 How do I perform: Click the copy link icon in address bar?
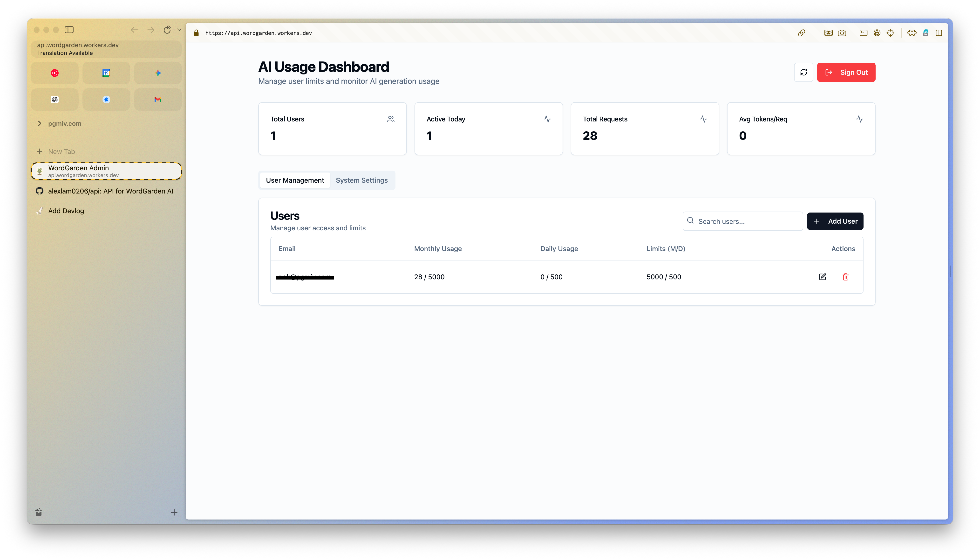click(801, 33)
